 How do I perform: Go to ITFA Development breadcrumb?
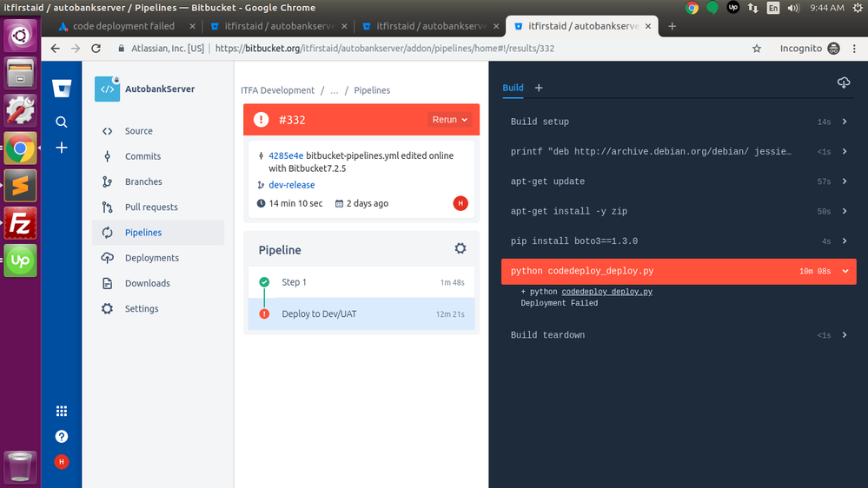[277, 90]
